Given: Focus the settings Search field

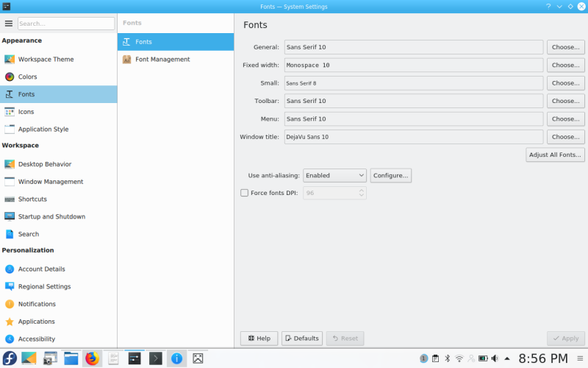Looking at the screenshot, I should [66, 24].
